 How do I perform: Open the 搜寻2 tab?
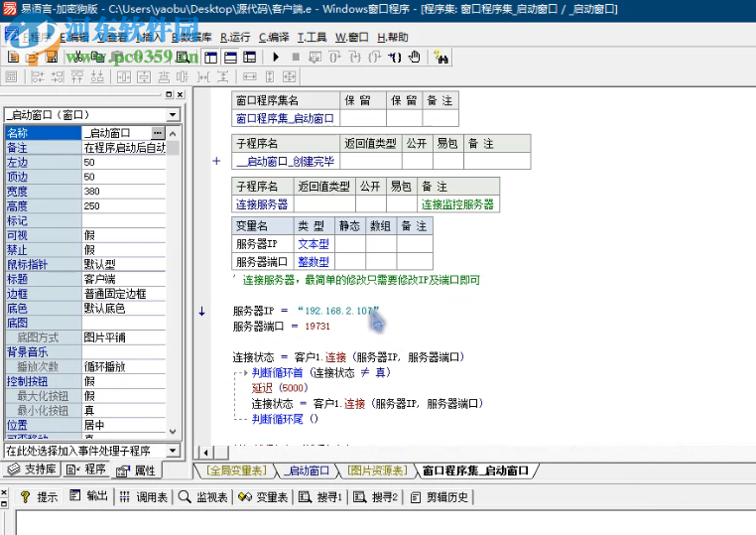tap(375, 497)
